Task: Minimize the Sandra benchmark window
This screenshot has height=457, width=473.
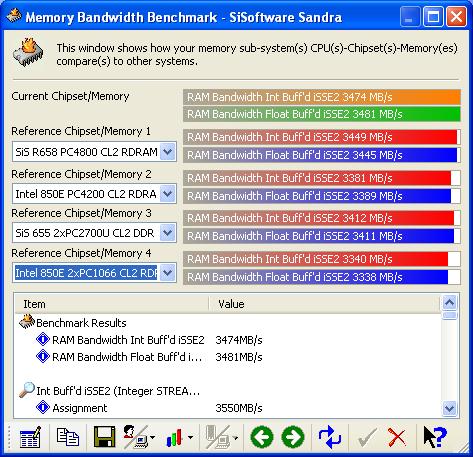Action: [410, 16]
